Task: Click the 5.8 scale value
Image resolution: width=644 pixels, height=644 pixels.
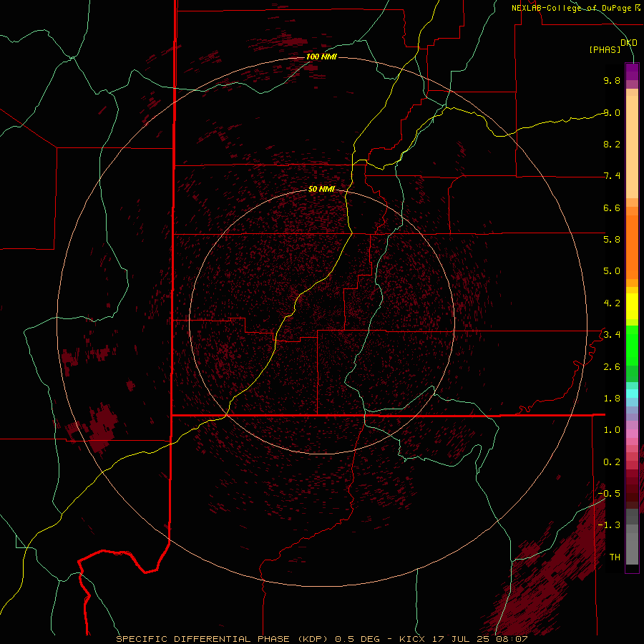Action: pos(612,240)
